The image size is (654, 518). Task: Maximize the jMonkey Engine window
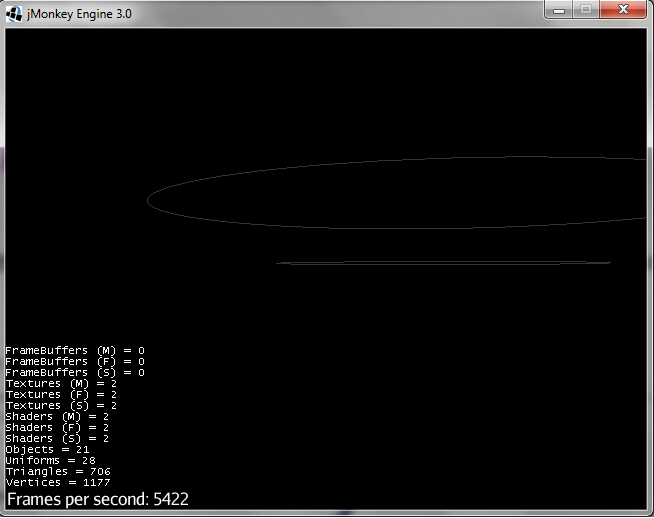[585, 10]
